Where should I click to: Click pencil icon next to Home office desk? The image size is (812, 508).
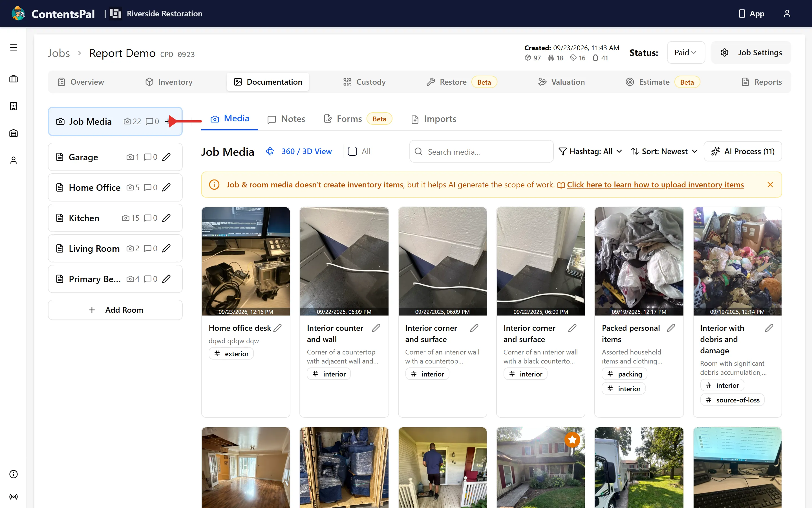277,328
